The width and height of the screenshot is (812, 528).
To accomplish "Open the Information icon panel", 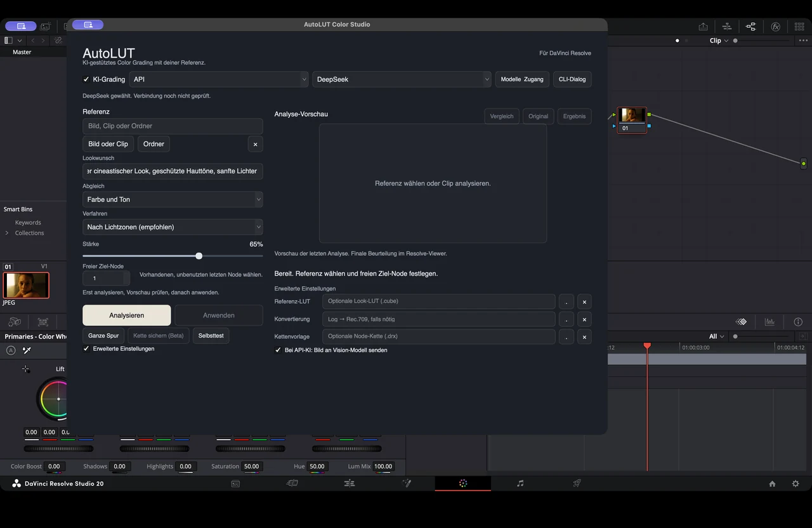I will click(x=799, y=322).
